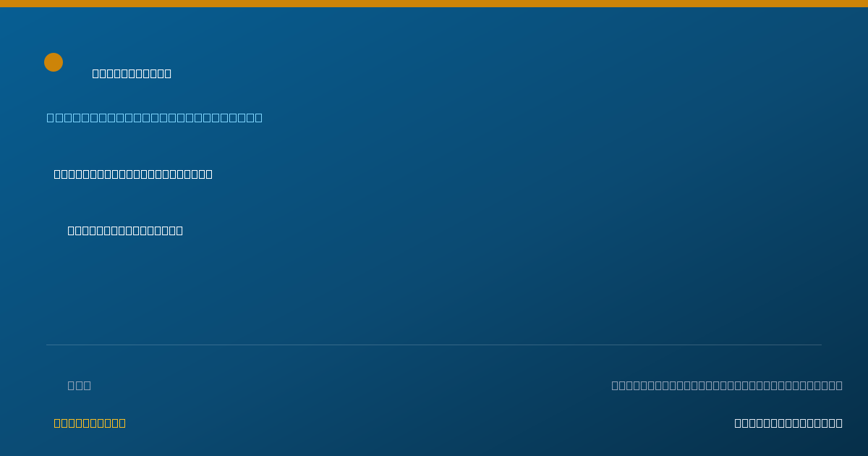Click the middle box of the short gray label
This screenshot has height=456, width=868.
pos(80,385)
